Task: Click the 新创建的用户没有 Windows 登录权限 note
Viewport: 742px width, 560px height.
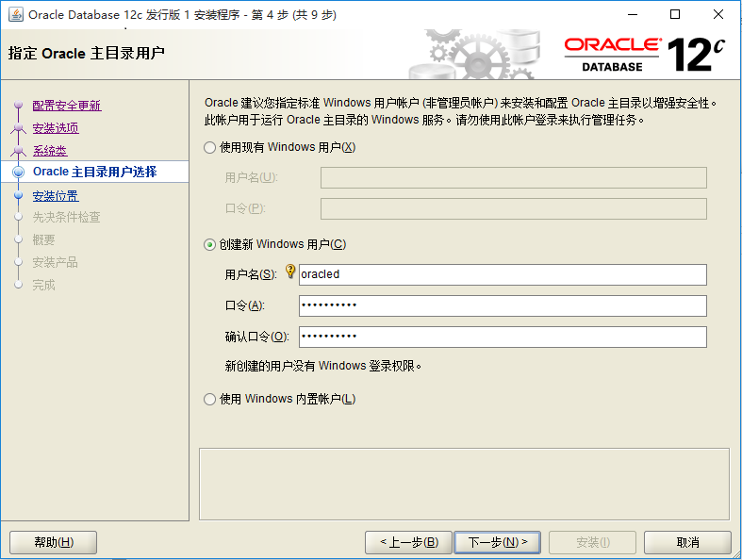Action: pos(323,366)
